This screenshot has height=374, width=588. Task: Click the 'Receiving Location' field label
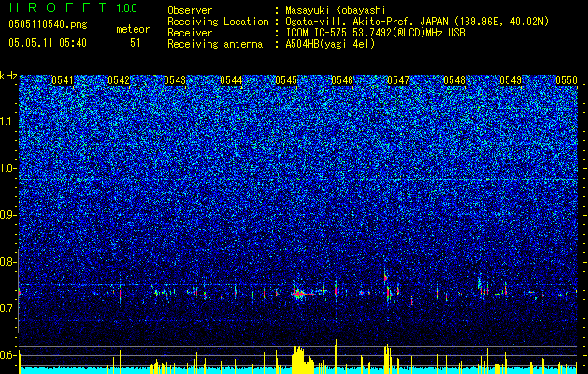coord(218,22)
